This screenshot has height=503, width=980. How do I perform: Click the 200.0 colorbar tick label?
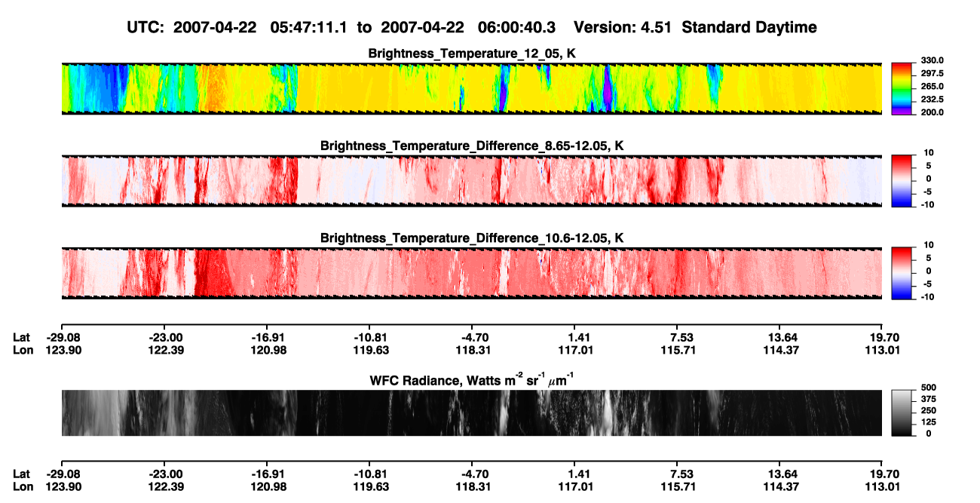tap(934, 112)
